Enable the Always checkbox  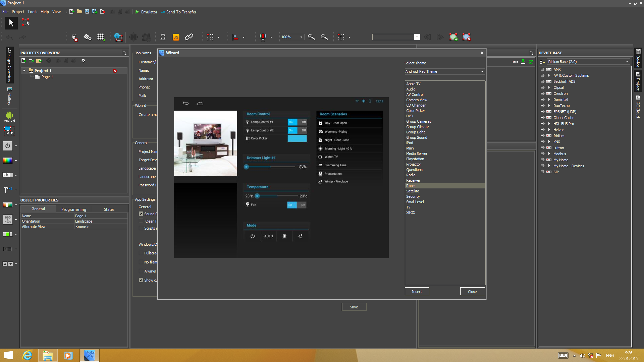click(141, 271)
